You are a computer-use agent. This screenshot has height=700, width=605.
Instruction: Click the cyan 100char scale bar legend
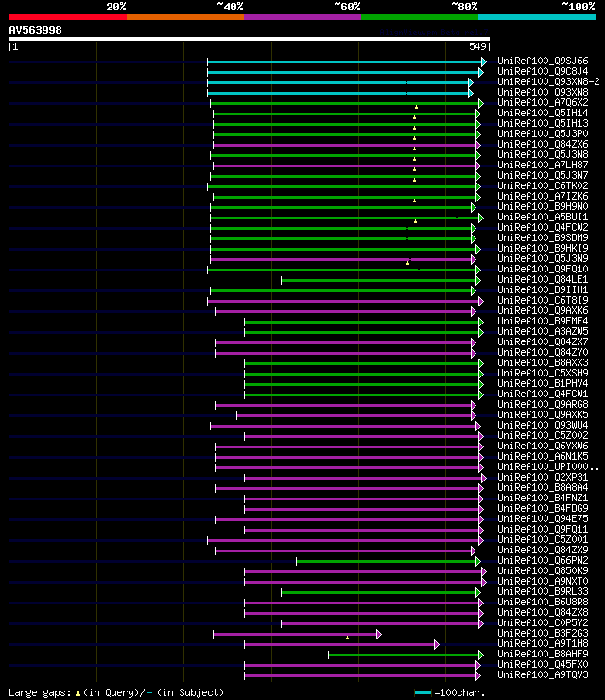click(423, 692)
